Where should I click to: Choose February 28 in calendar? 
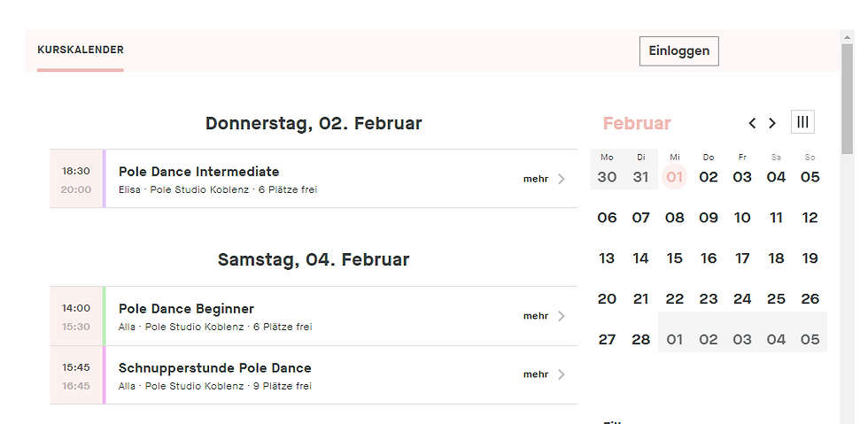[640, 339]
